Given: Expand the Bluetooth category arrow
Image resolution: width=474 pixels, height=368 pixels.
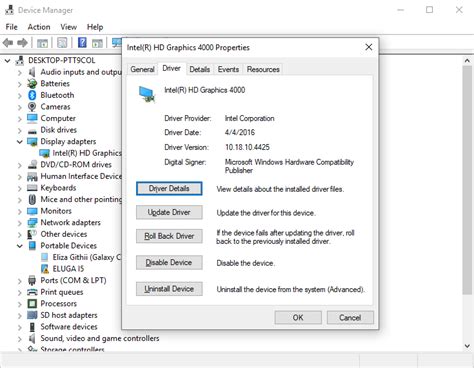Looking at the screenshot, I should point(20,96).
